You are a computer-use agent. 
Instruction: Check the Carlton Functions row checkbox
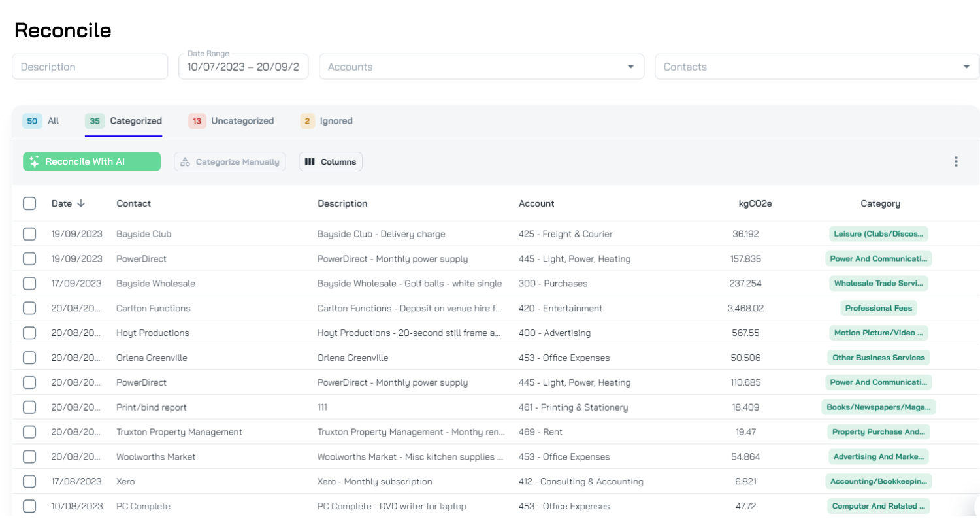(29, 308)
